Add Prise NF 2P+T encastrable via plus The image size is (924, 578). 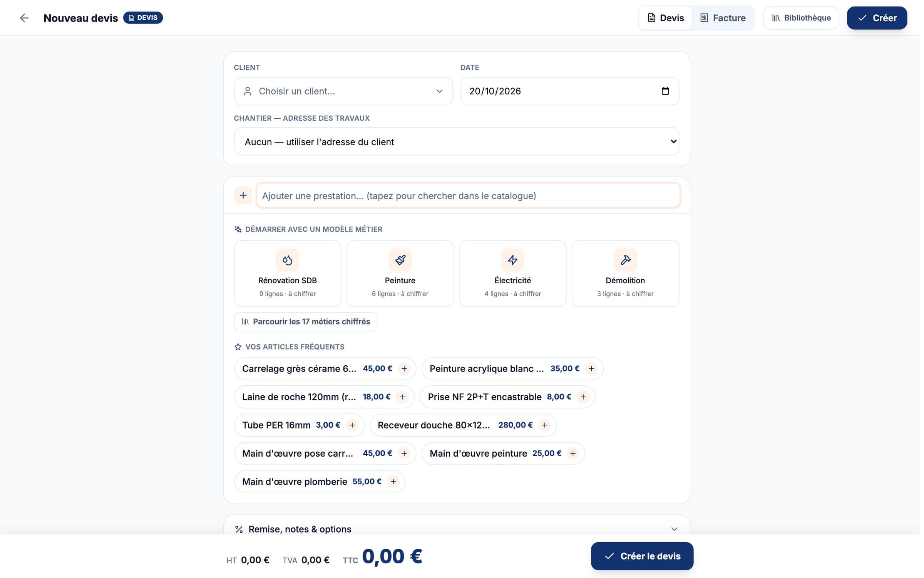point(583,397)
